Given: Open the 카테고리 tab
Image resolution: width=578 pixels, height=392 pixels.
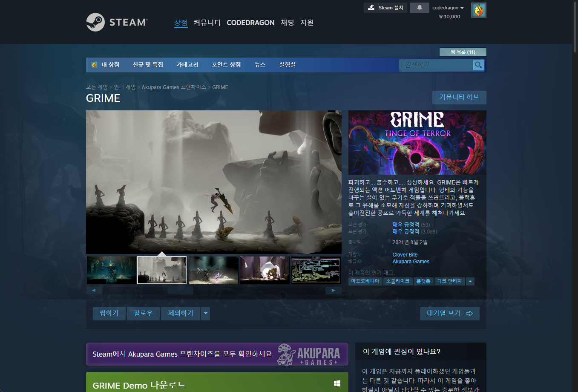Looking at the screenshot, I should [x=187, y=65].
